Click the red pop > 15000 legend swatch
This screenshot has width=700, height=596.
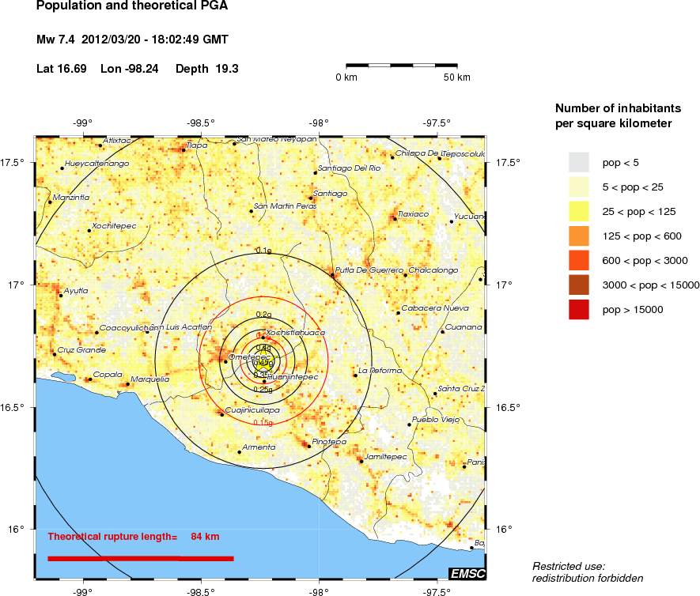coord(578,310)
